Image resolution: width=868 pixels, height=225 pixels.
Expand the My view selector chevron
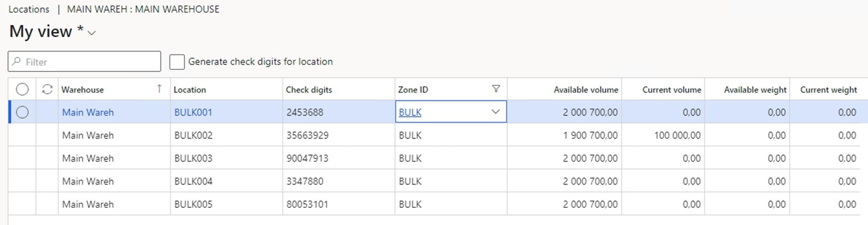pyautogui.click(x=92, y=33)
